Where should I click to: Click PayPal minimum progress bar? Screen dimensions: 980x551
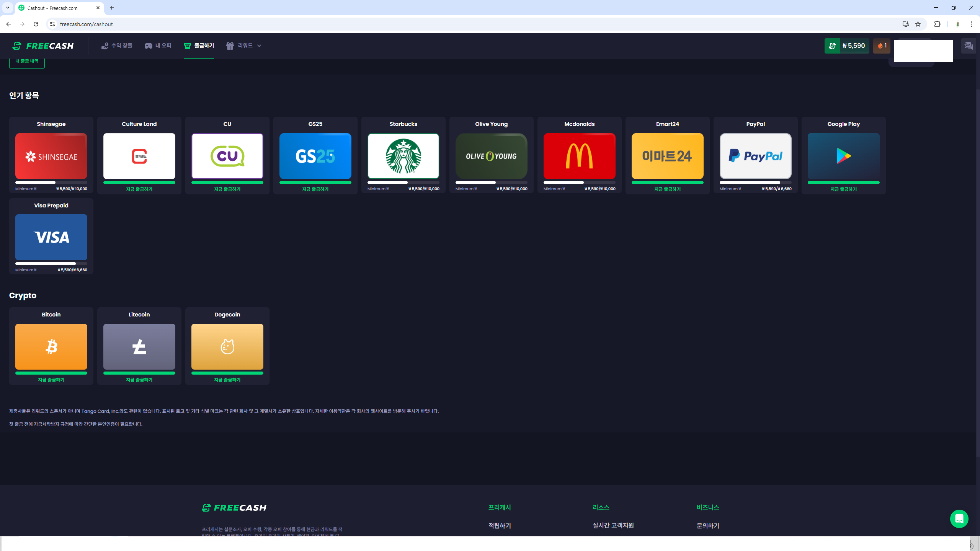(x=755, y=183)
